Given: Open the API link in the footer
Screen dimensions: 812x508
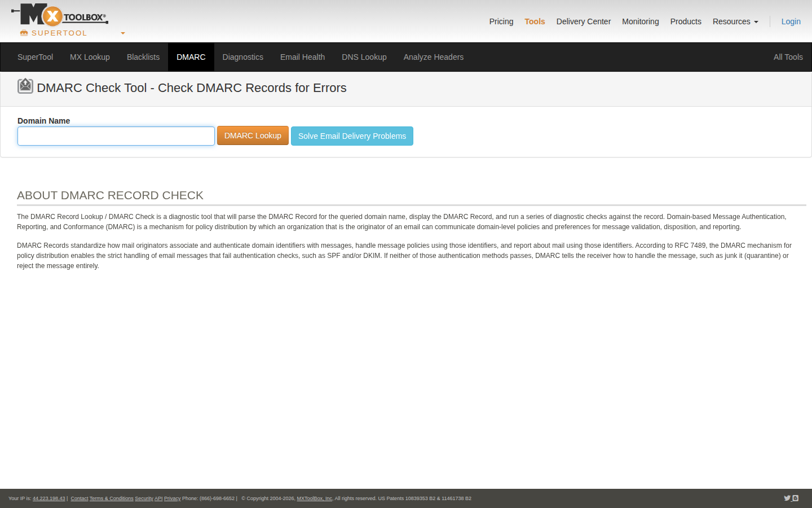Looking at the screenshot, I should click(158, 498).
